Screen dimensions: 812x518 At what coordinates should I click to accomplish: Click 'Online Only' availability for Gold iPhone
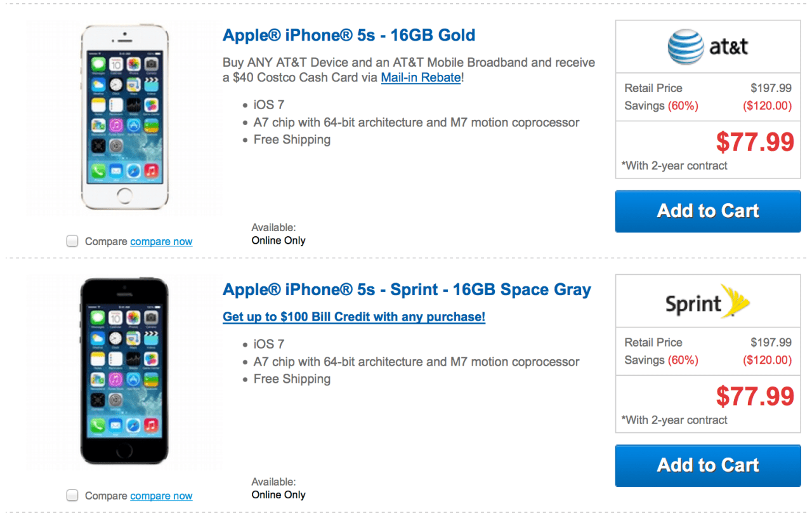pyautogui.click(x=278, y=241)
